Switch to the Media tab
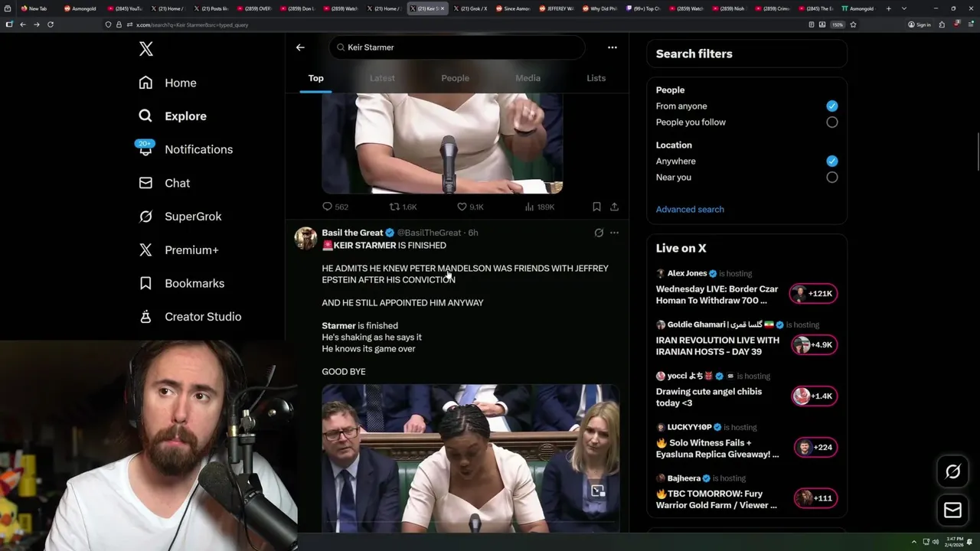 pyautogui.click(x=528, y=78)
